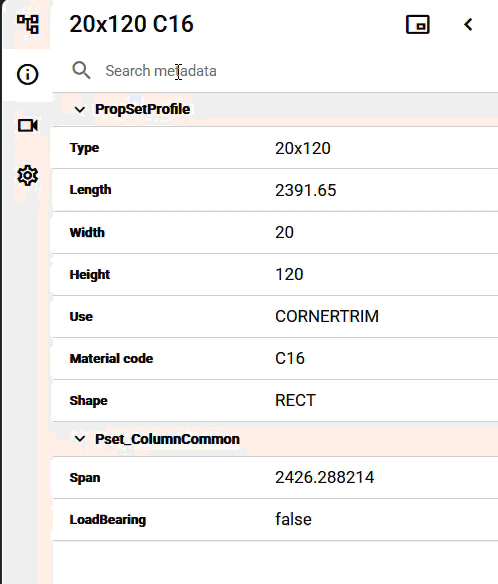Select the Span property label
Image resolution: width=498 pixels, height=584 pixels.
click(85, 478)
